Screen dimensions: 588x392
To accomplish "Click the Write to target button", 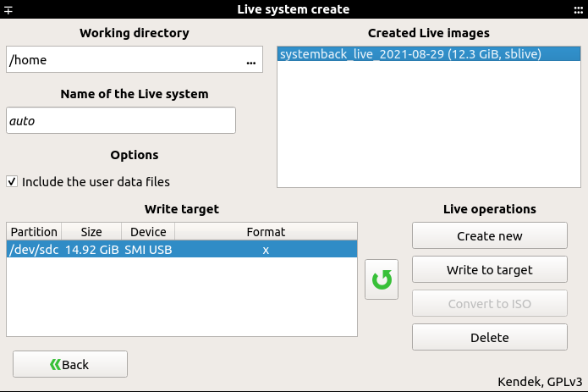I will coord(489,270).
